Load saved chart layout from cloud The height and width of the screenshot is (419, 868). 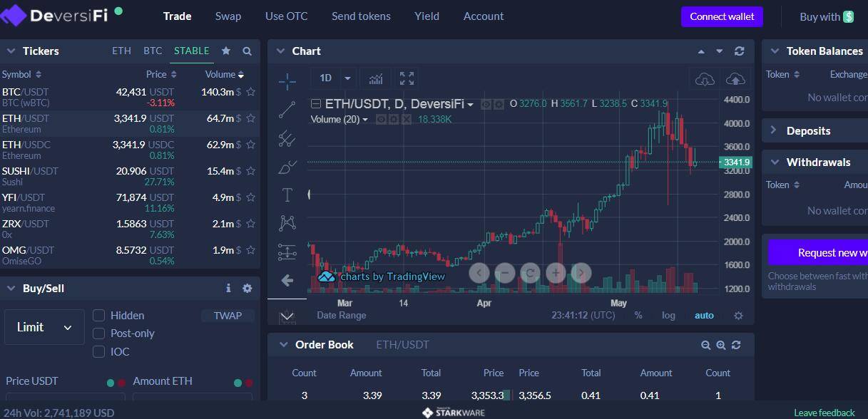coord(705,78)
